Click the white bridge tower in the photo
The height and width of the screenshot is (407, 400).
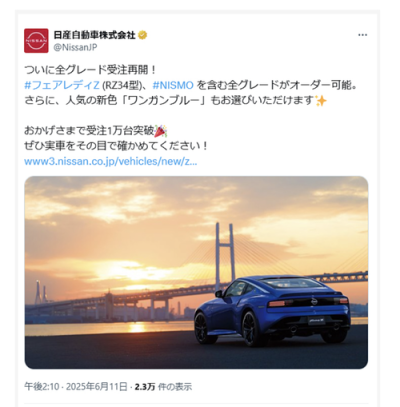pos(225,255)
